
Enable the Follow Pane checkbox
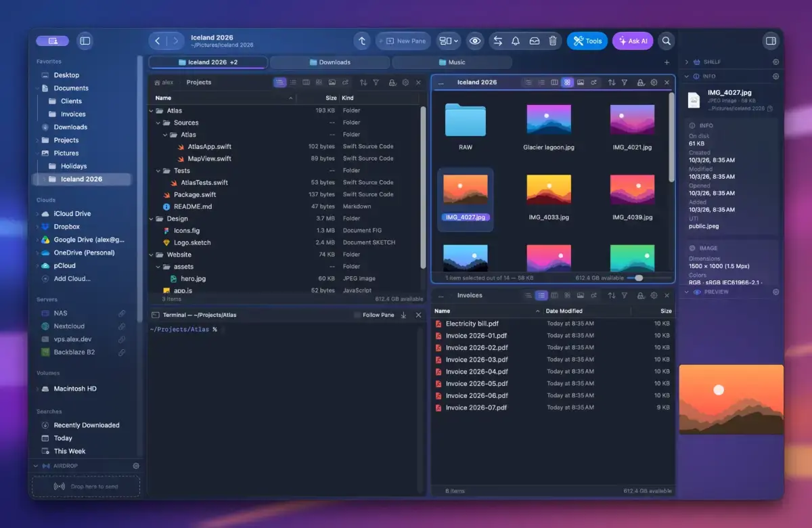357,315
